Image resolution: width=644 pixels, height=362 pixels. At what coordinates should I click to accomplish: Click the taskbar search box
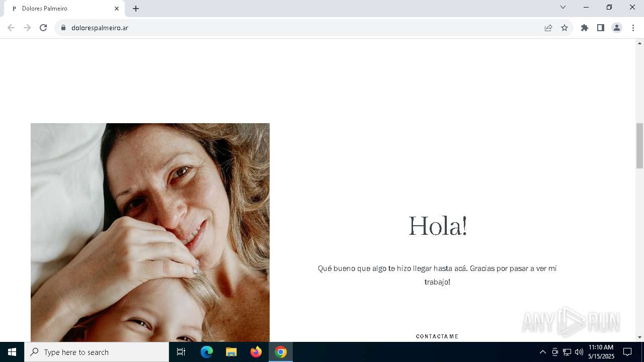[x=97, y=352]
